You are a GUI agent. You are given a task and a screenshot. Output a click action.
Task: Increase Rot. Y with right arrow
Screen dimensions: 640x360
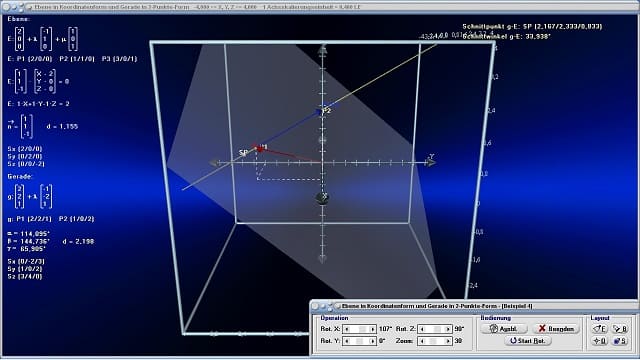click(372, 341)
